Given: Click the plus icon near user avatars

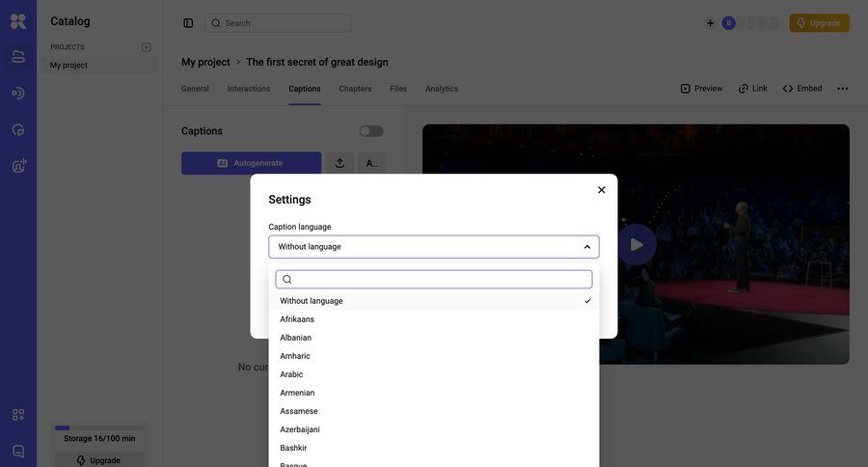Looking at the screenshot, I should click(710, 23).
